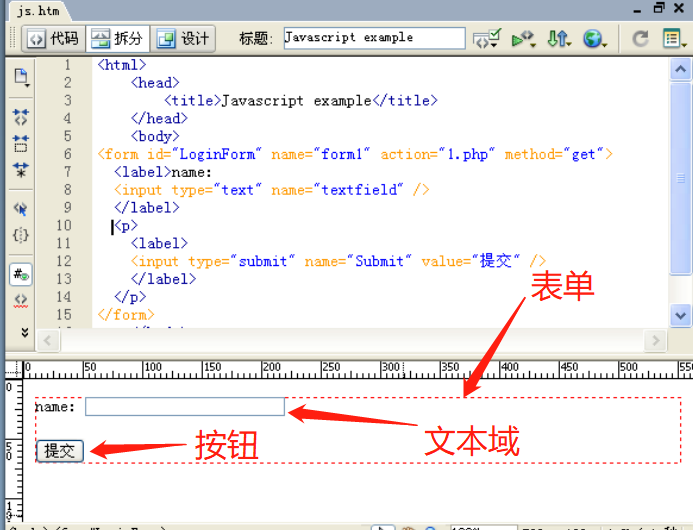Click the vertical scrollbar thumb in code pane
The image size is (693, 530).
coord(681,179)
